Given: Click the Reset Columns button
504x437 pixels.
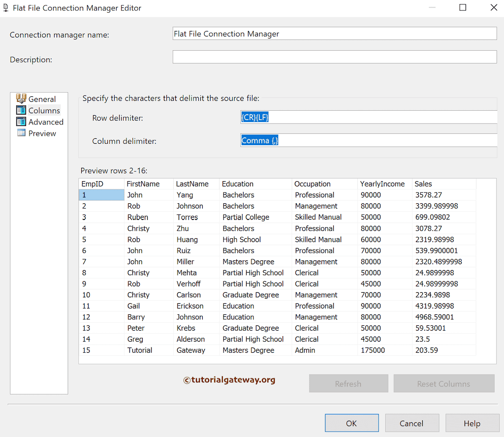Looking at the screenshot, I should pyautogui.click(x=443, y=383).
